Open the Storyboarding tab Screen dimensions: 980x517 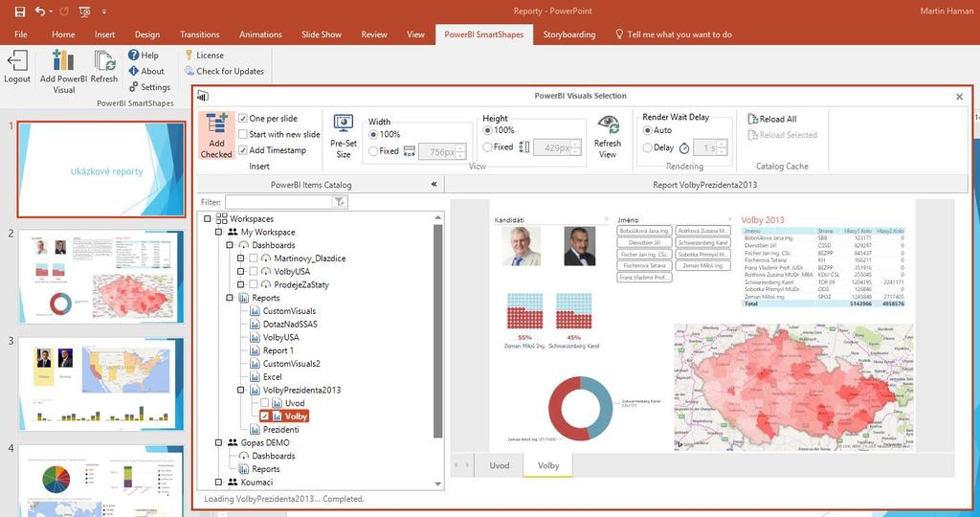(568, 34)
